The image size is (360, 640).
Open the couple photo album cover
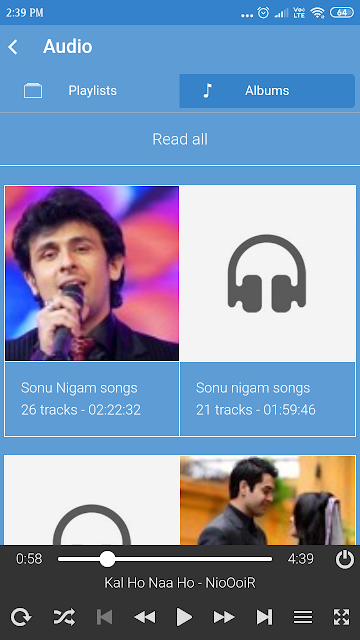(267, 500)
